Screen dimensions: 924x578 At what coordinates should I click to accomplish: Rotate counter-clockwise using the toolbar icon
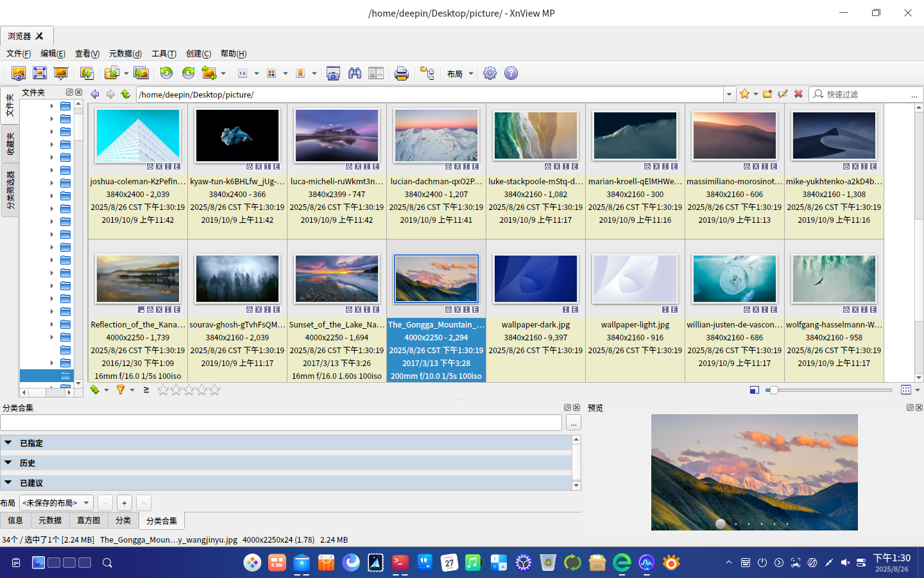(166, 73)
